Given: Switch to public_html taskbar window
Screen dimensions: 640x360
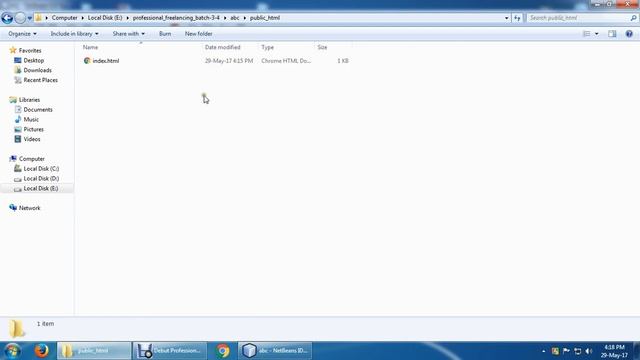Looking at the screenshot, I should (x=94, y=351).
